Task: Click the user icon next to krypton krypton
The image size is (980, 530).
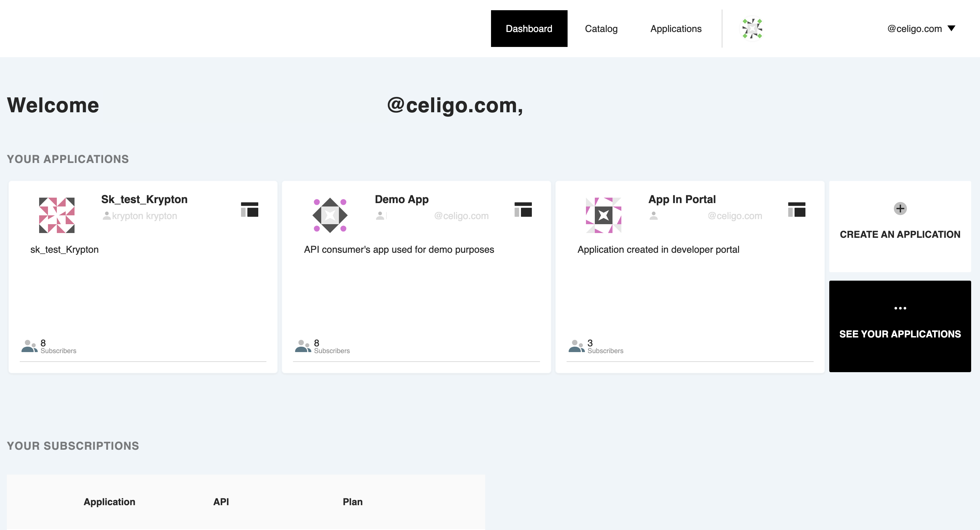Action: pos(107,216)
